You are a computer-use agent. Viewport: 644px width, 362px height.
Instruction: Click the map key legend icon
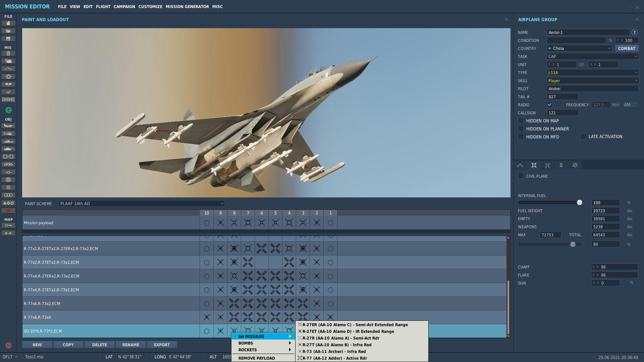[x=8, y=225]
